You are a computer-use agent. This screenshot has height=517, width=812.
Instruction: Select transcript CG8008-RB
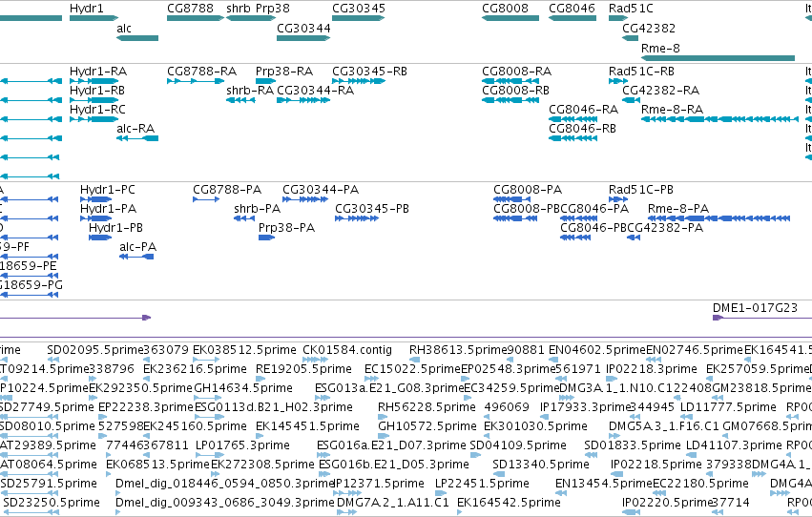(x=515, y=90)
